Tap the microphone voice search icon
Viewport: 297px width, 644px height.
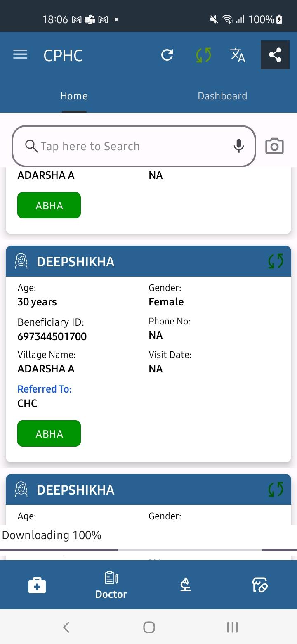pyautogui.click(x=239, y=146)
